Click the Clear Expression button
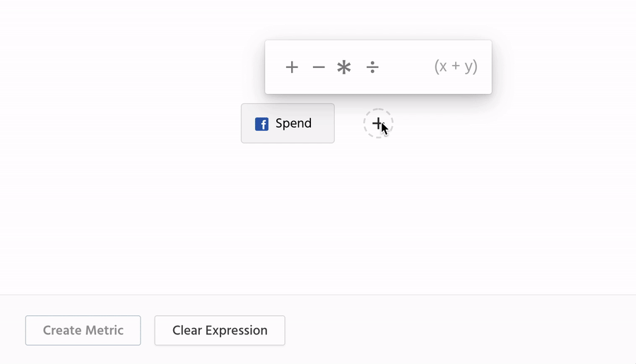Screen dimensions: 636x364 coord(220,331)
